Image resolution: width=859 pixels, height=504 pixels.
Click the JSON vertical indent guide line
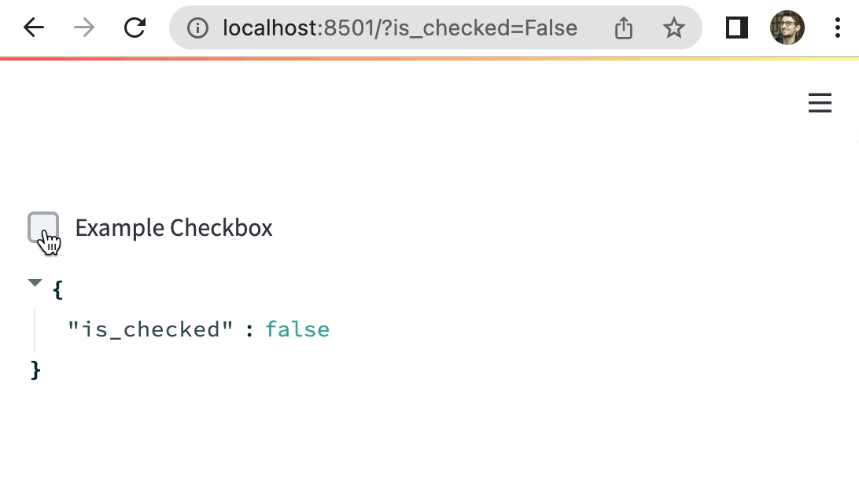[x=35, y=329]
